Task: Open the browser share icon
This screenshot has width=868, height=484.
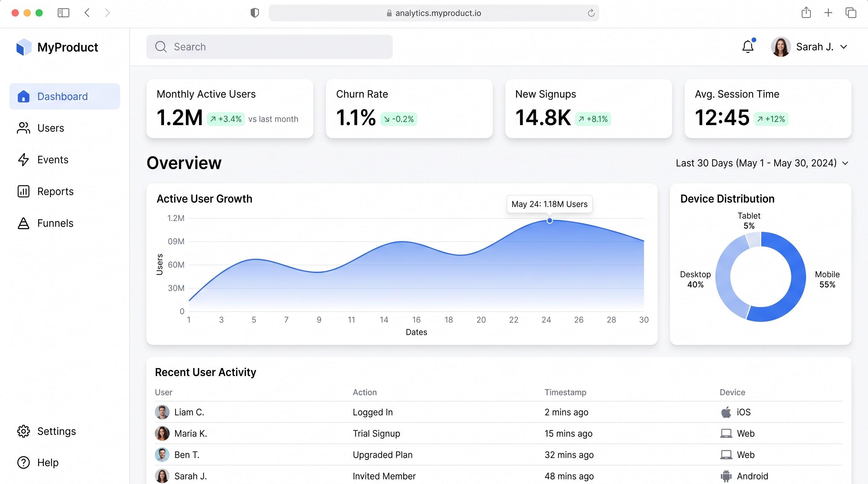Action: coord(806,13)
